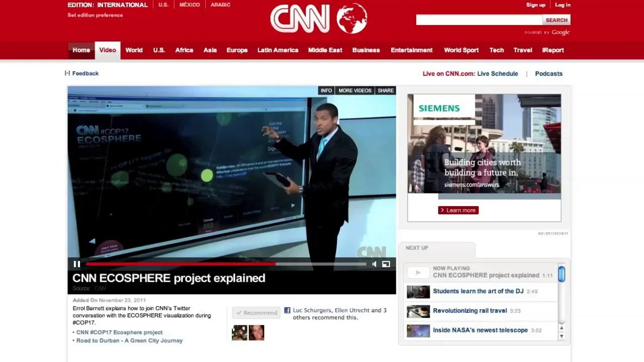
Task: Click the globe icon beside the CNN logo
Action: (x=352, y=19)
